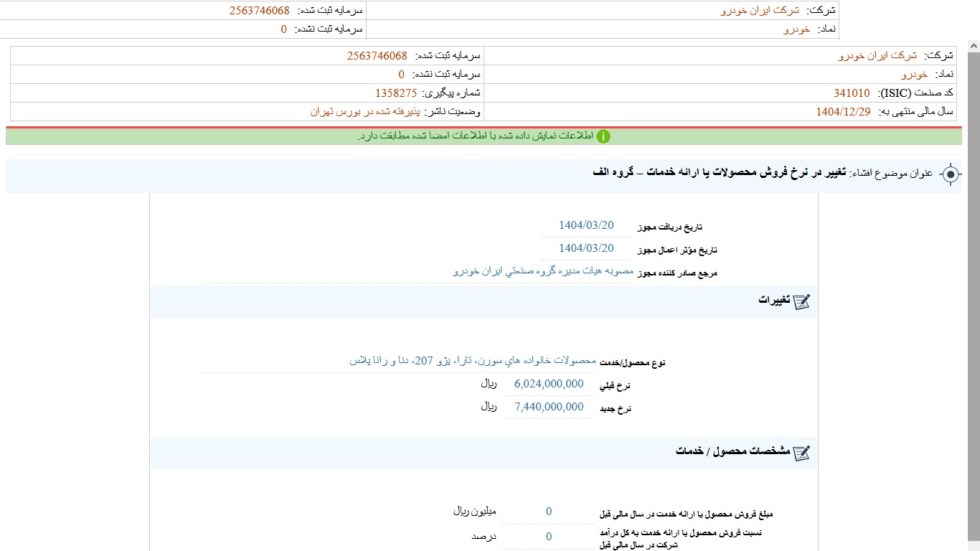980x551 pixels.
Task: Click the سال مالی منتهی به label
Action: coord(915,112)
